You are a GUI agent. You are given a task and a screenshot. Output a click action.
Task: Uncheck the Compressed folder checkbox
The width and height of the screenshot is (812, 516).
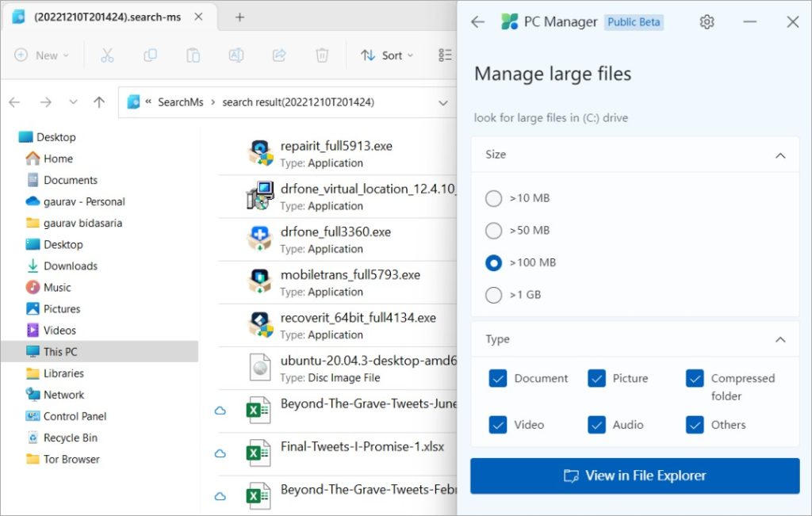(695, 379)
